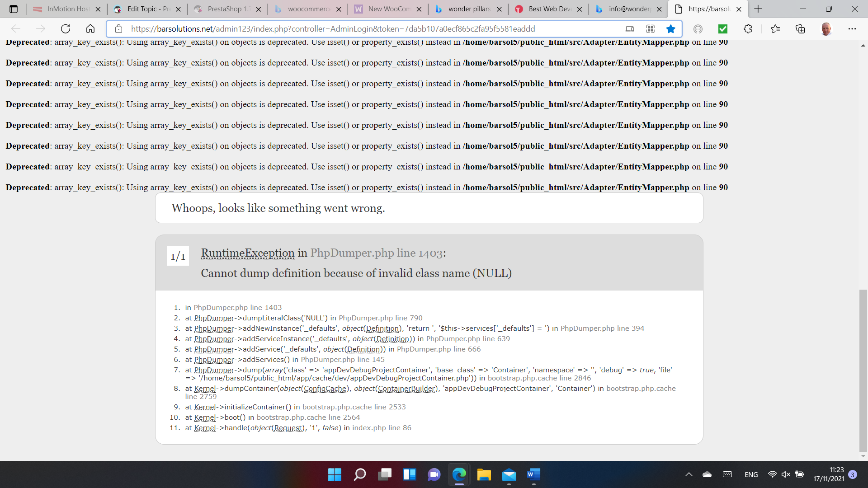Open a new tab with plus button

click(x=758, y=9)
